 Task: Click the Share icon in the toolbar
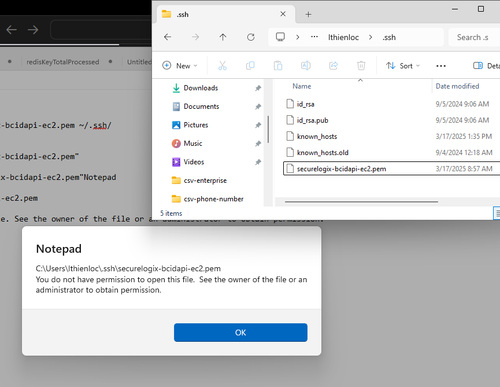(x=333, y=66)
